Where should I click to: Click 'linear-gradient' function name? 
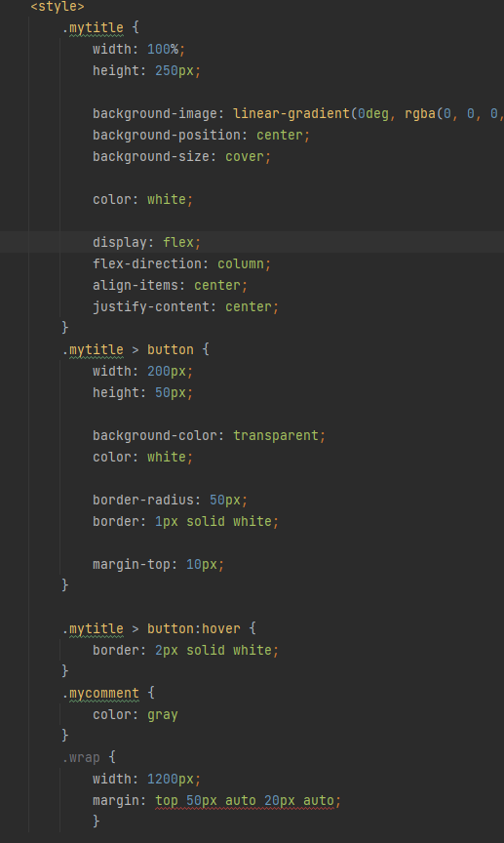(x=291, y=114)
